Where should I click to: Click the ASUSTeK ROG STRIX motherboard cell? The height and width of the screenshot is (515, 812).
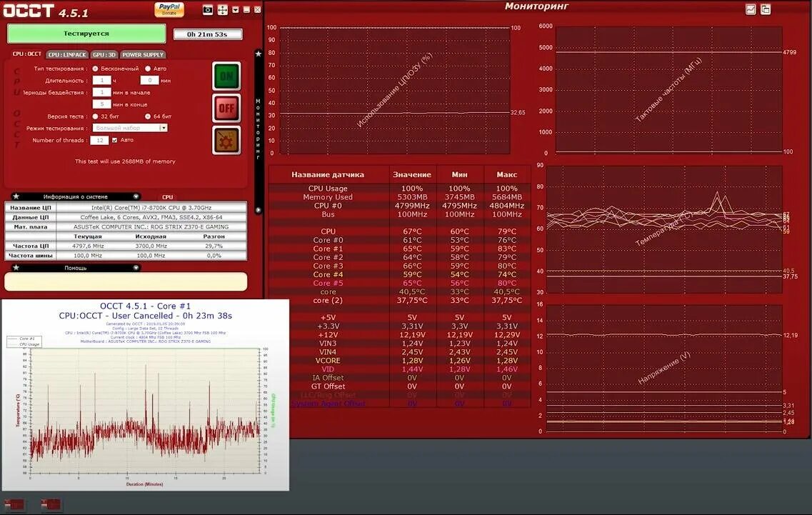point(151,227)
